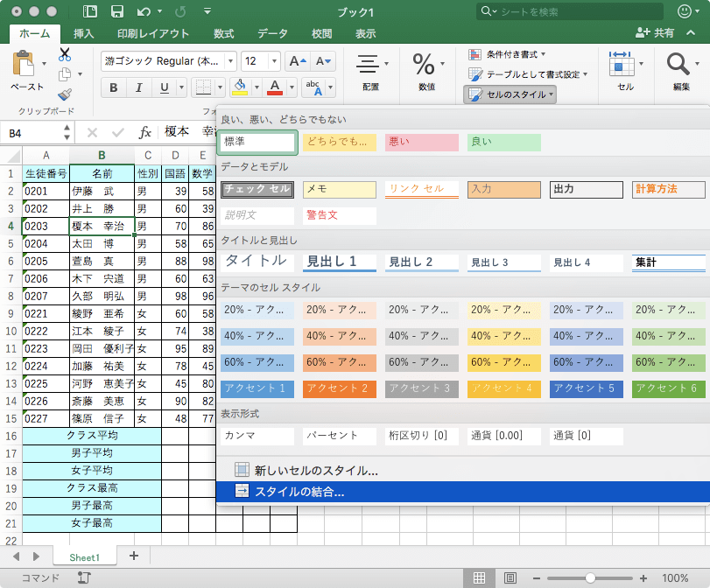The image size is (710, 588).
Task: Switch to the 表示 tab
Action: tap(365, 33)
